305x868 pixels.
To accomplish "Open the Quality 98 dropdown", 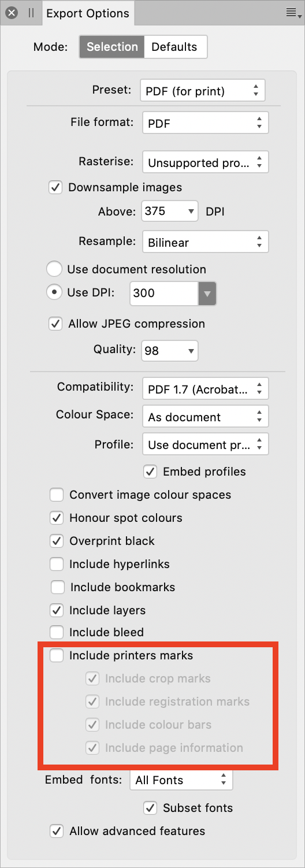I will [x=170, y=351].
